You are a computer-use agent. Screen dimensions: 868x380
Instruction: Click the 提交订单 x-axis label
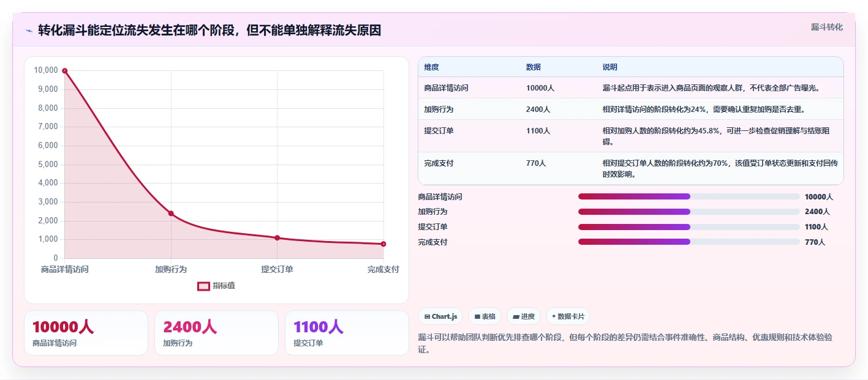point(277,269)
